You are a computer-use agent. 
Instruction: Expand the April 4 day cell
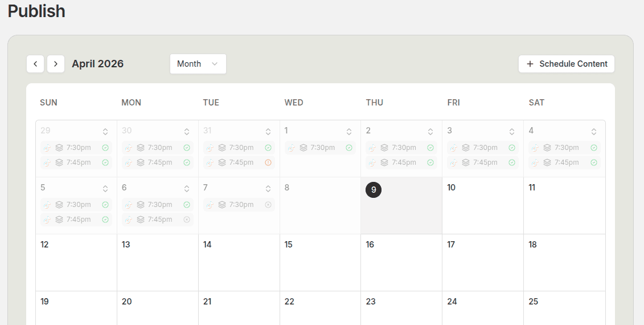point(594,132)
